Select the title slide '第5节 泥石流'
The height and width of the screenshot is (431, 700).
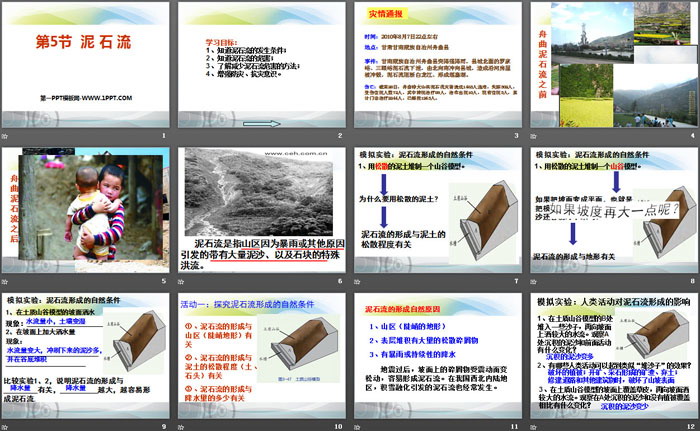[x=87, y=65]
